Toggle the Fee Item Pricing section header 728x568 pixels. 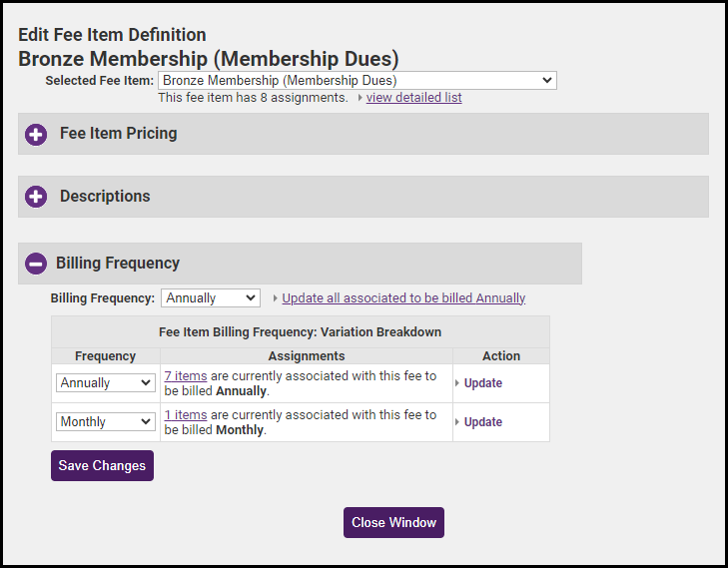(118, 134)
